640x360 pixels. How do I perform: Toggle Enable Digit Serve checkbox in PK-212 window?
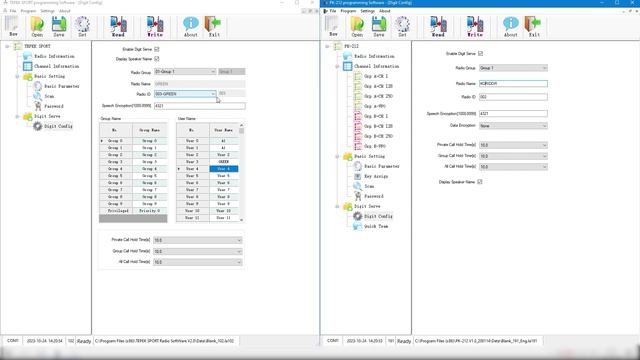point(480,53)
